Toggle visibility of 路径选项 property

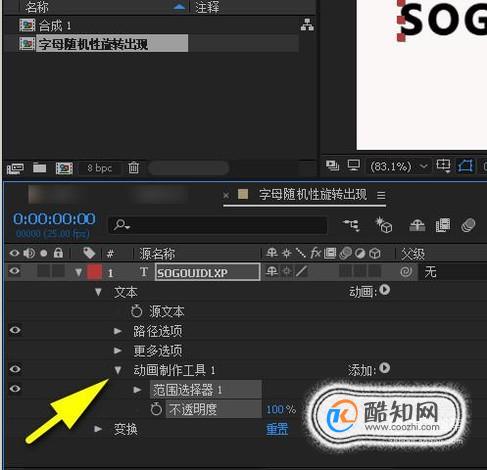click(15, 330)
